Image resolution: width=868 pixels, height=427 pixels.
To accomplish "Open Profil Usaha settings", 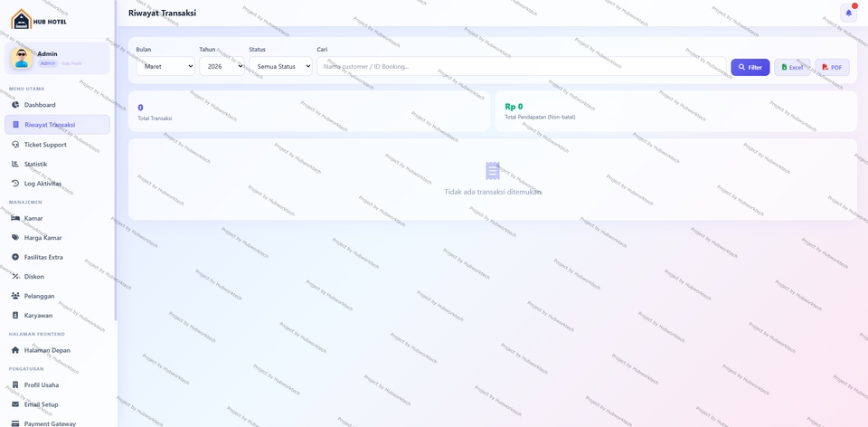I will 57,384.
